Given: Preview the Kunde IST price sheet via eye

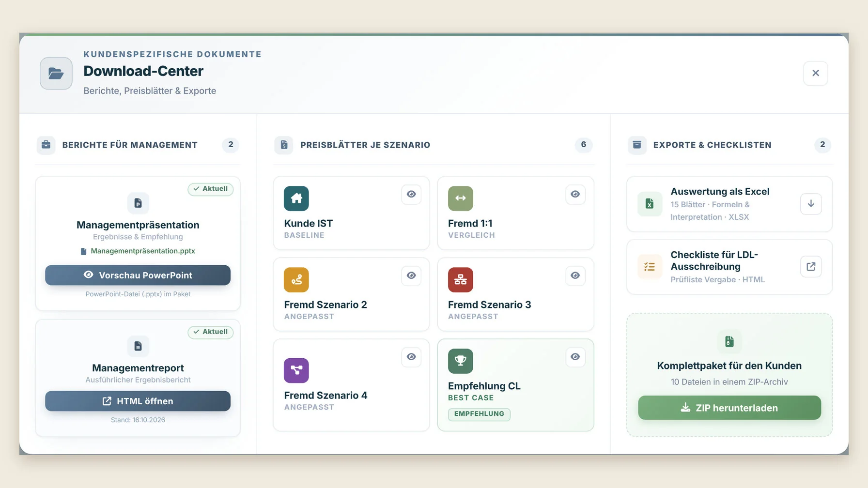Looking at the screenshot, I should coord(411,194).
